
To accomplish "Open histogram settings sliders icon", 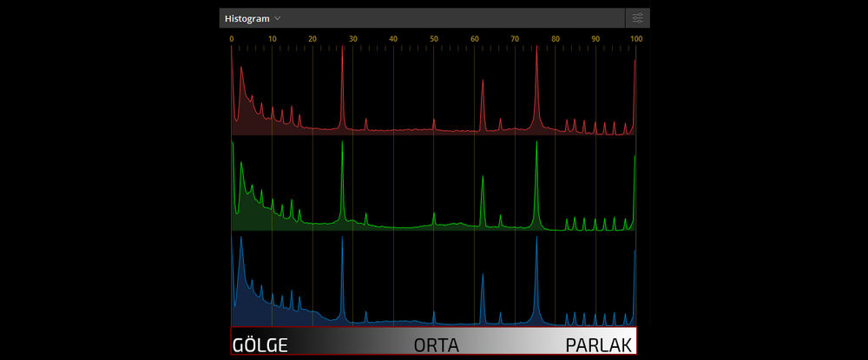I will (638, 18).
